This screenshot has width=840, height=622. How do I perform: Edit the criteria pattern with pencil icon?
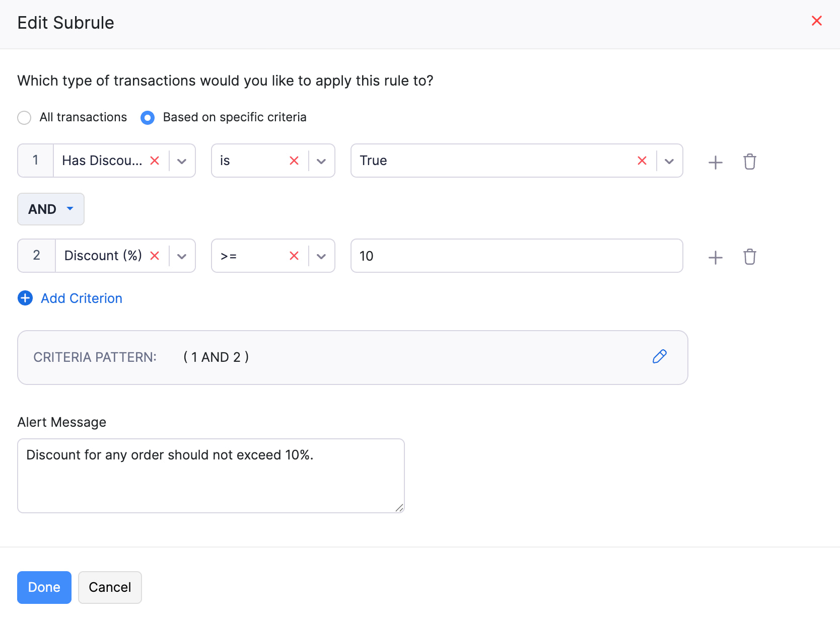[x=660, y=356]
